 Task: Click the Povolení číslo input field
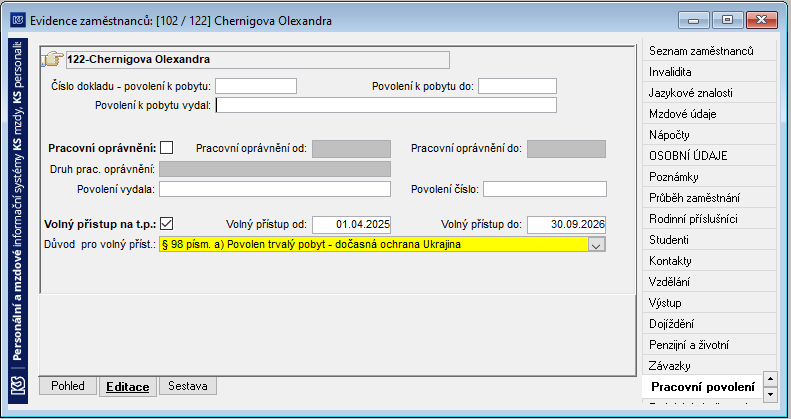(545, 189)
